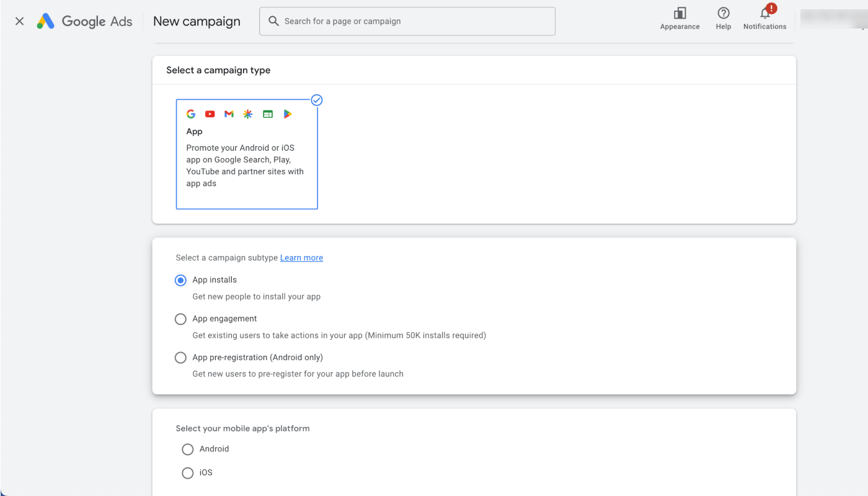Click the Discover asterisk icon in App card
Image resolution: width=868 pixels, height=496 pixels.
coord(247,114)
